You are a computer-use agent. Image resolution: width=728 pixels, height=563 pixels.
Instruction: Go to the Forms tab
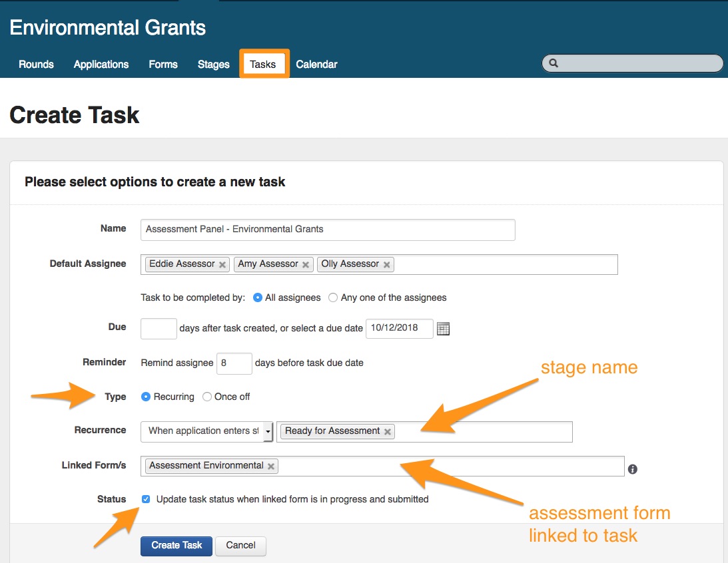163,65
